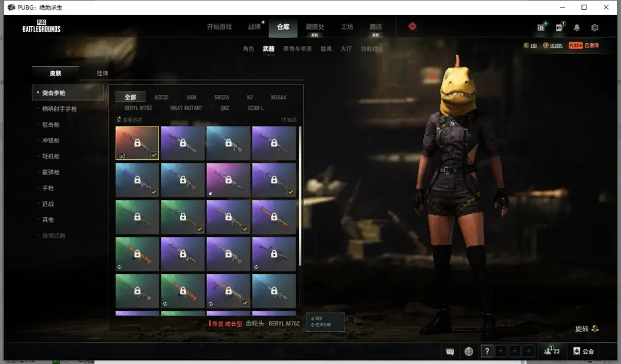
Task: Filter skins by GROZA
Action: (x=222, y=97)
